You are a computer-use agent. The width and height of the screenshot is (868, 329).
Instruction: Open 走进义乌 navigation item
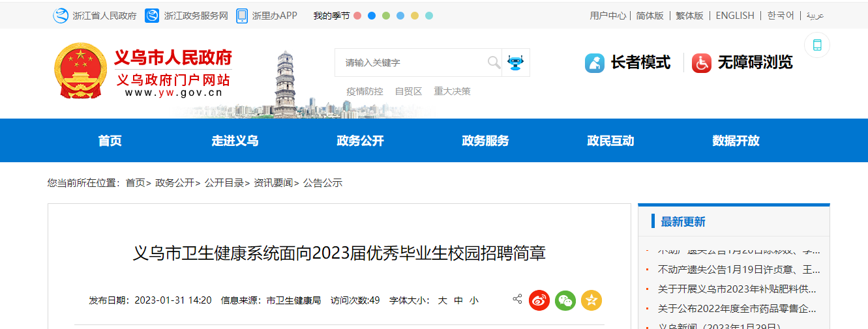[235, 141]
